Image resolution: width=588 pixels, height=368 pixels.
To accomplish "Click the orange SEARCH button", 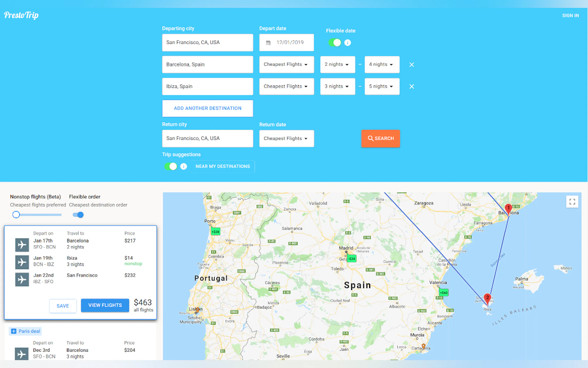I will 380,139.
